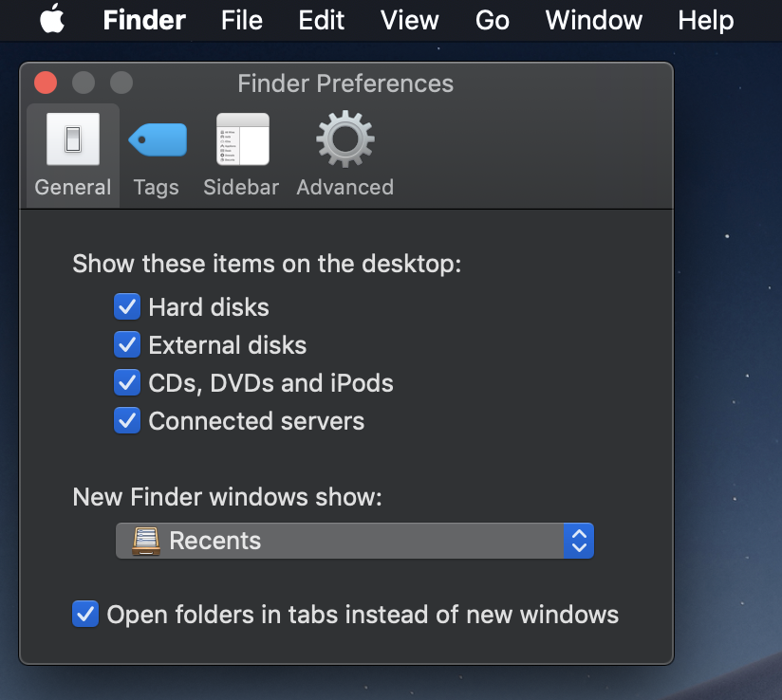Click the blue popup arrows on Recents
The image size is (782, 700).
pos(579,541)
